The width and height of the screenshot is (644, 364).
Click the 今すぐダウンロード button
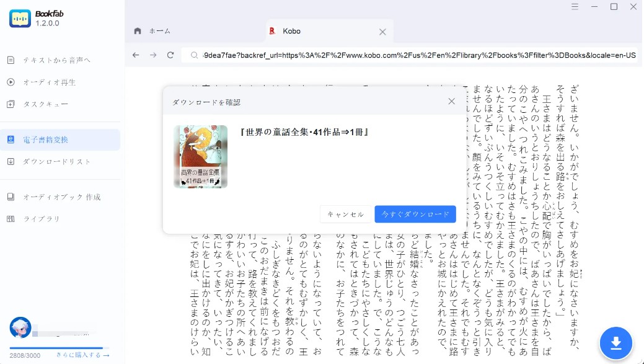point(415,215)
